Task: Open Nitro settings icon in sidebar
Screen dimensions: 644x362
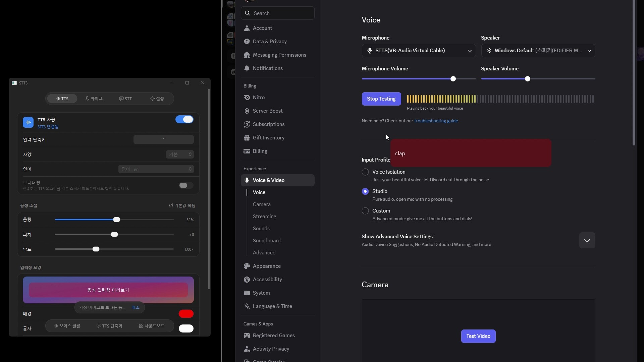Action: point(247,98)
